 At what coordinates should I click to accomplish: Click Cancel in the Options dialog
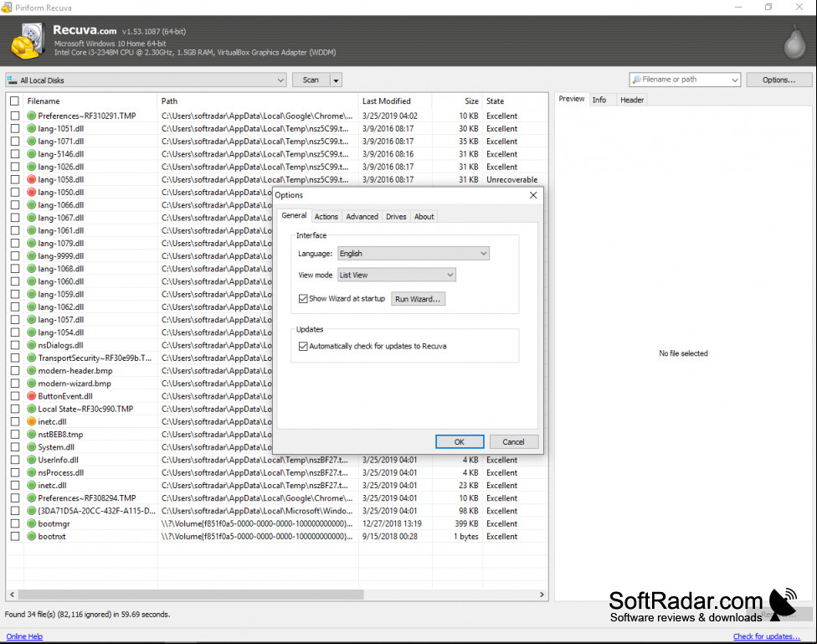pyautogui.click(x=513, y=441)
